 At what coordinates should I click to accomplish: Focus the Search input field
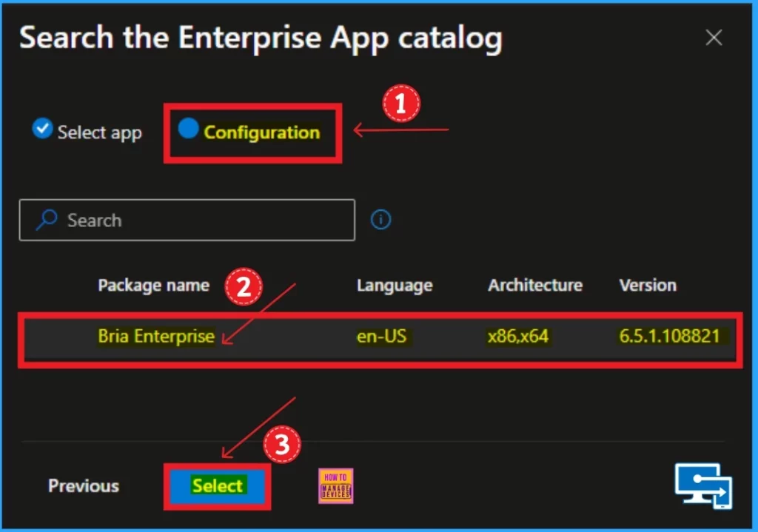tap(187, 220)
